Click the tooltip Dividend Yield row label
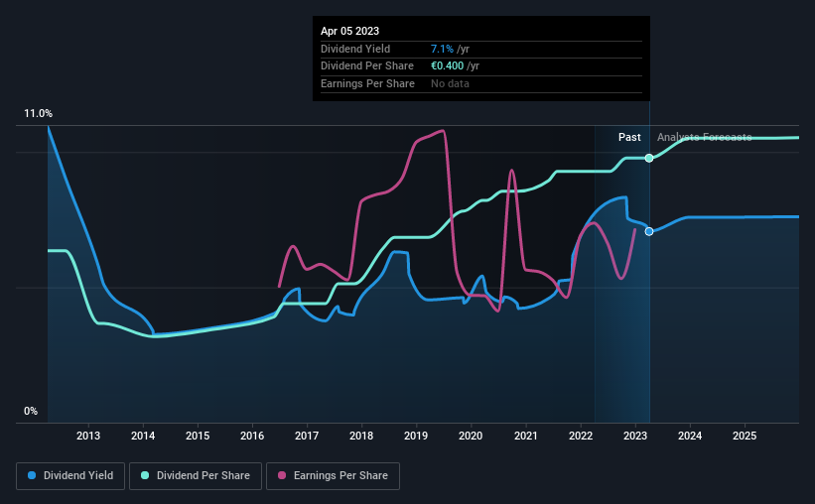The height and width of the screenshot is (504, 815). tap(355, 49)
